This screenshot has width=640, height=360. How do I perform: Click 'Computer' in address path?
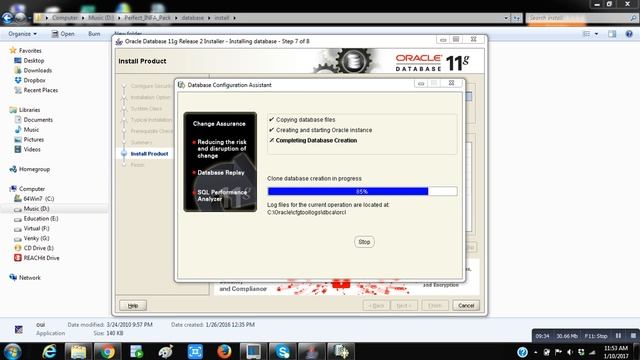[64, 18]
